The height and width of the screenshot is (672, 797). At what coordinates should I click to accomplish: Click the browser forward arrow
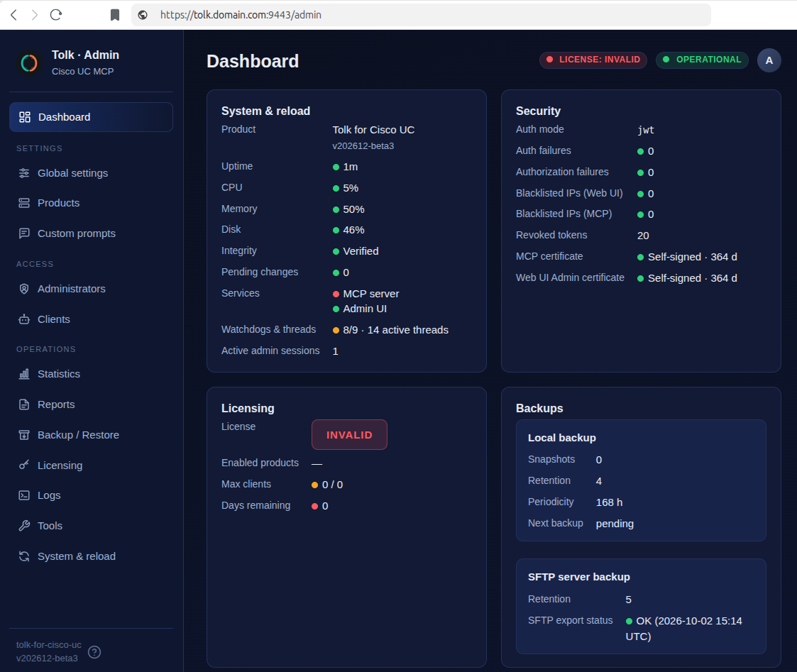point(35,15)
